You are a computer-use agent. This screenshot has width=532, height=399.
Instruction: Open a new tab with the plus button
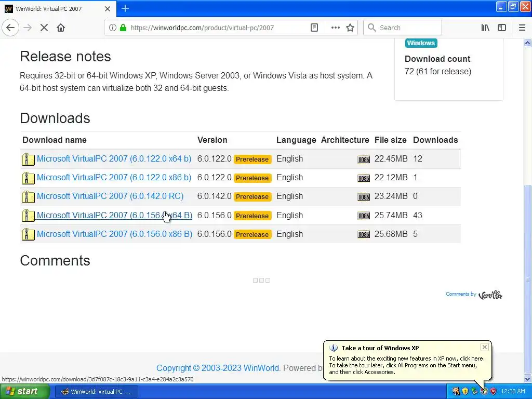point(125,8)
